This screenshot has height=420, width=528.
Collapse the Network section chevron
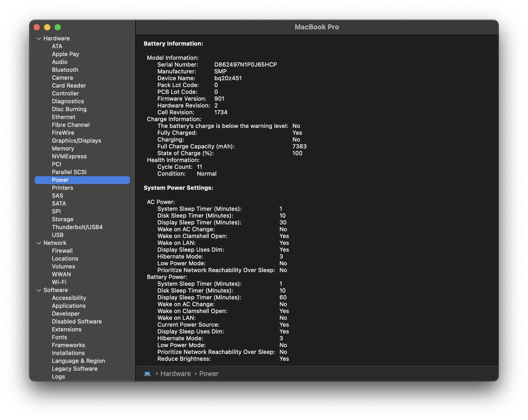pyautogui.click(x=39, y=243)
